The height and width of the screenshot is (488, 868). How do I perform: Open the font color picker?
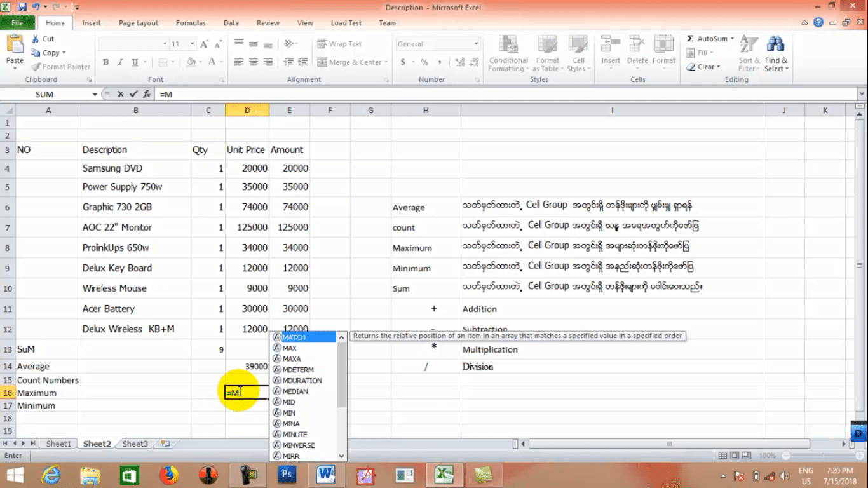point(212,62)
